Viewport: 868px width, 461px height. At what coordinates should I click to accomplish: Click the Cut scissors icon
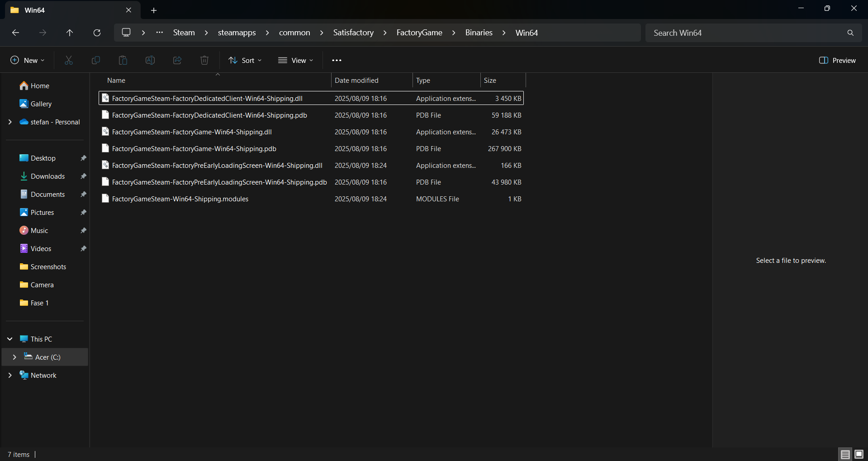[69, 60]
